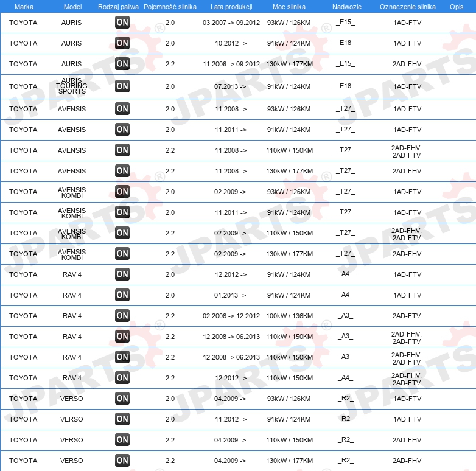The width and height of the screenshot is (476, 471).
Task: Select _A3_ body code in 100kW / 136KM row
Action: [x=346, y=316]
